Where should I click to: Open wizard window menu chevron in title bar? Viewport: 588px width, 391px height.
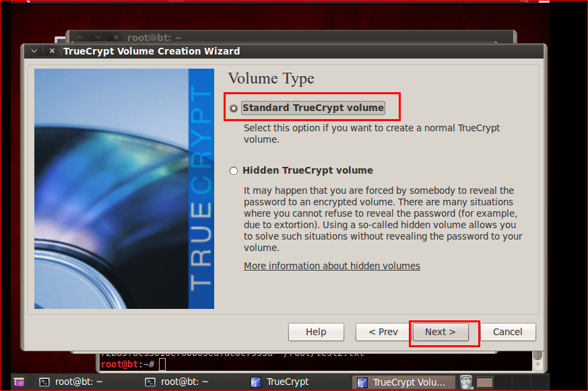click(x=34, y=51)
